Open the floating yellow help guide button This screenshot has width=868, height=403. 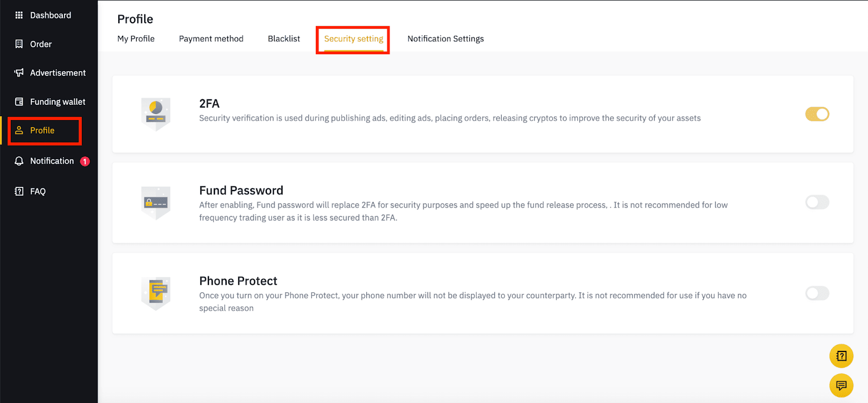[x=841, y=356]
